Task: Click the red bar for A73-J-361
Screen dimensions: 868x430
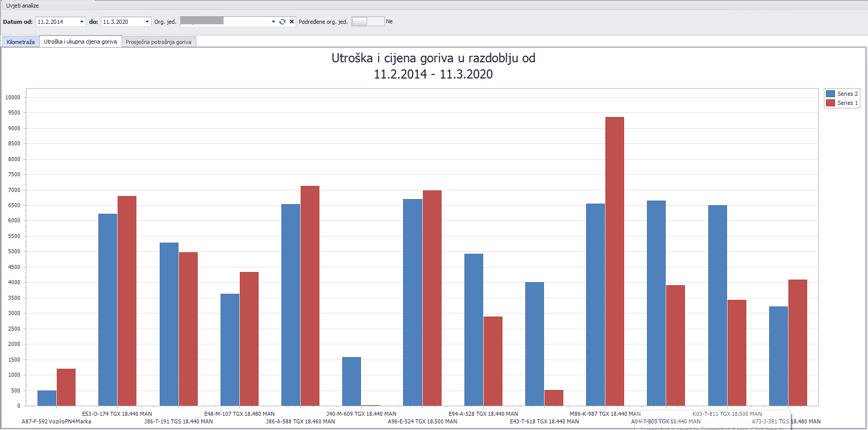Action: click(798, 342)
